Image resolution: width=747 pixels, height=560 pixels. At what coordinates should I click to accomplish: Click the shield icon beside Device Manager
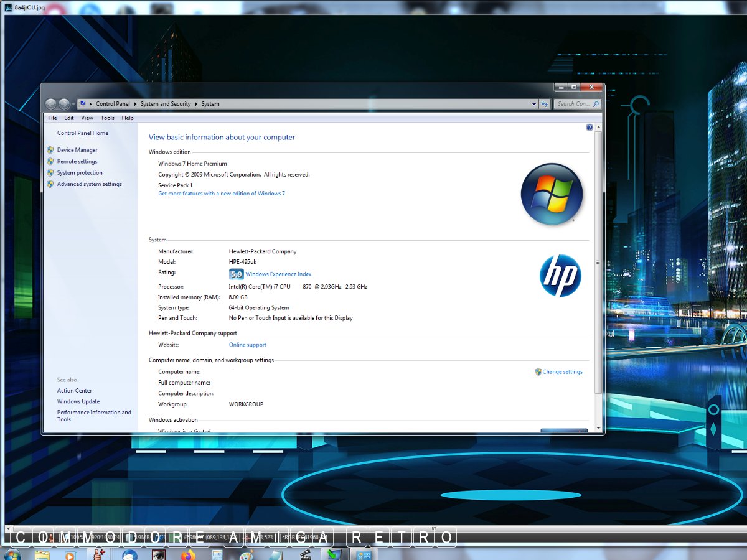50,150
